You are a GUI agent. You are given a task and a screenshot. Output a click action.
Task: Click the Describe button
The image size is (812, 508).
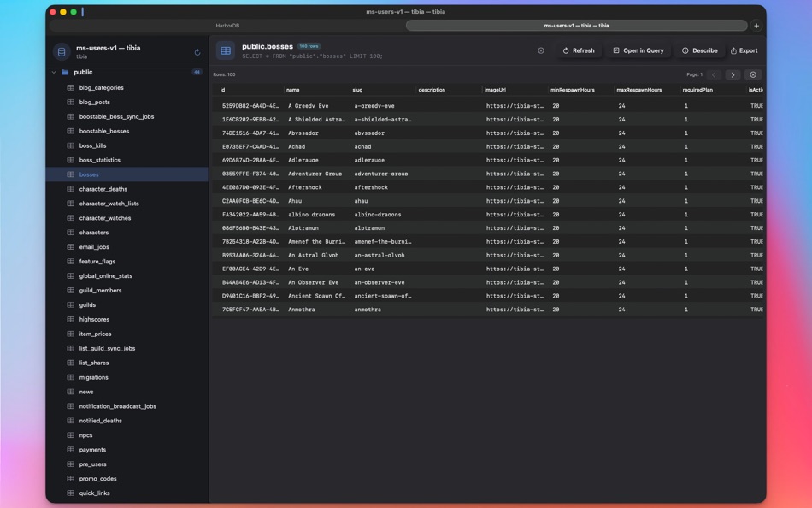pos(700,50)
